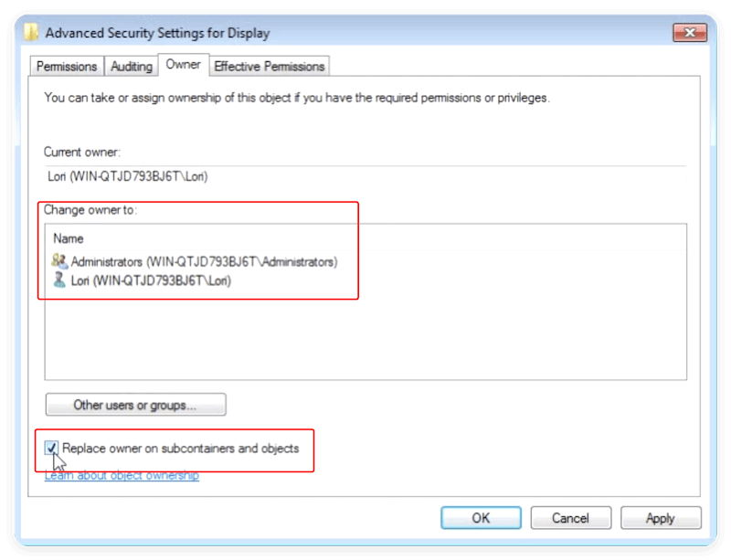Screen dimensions: 731x560
Task: Switch to the Permissions tab
Action: (x=66, y=66)
